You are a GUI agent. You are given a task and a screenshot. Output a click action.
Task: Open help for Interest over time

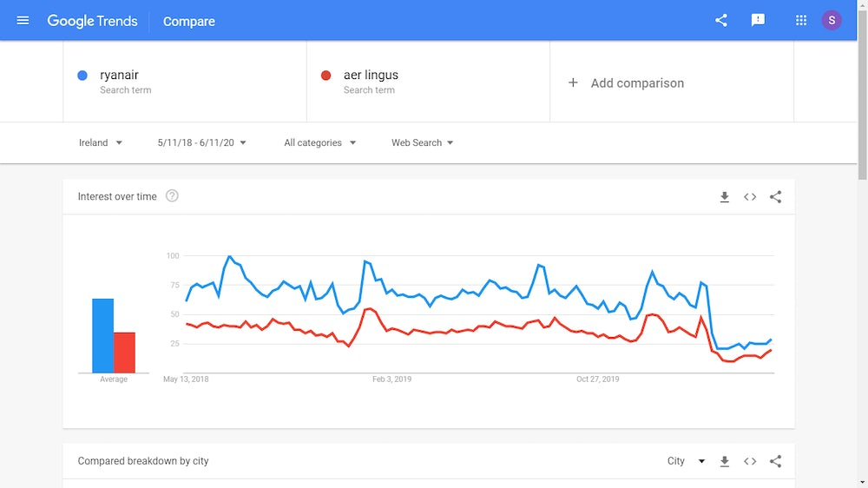tap(172, 196)
